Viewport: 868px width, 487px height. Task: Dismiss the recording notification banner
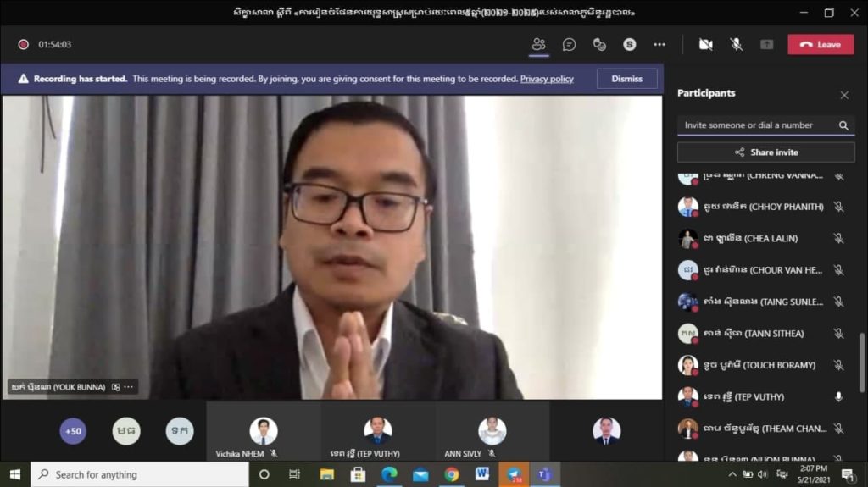point(626,79)
